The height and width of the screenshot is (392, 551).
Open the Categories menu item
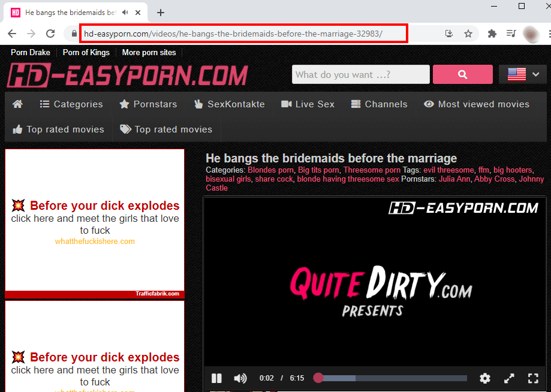click(71, 104)
